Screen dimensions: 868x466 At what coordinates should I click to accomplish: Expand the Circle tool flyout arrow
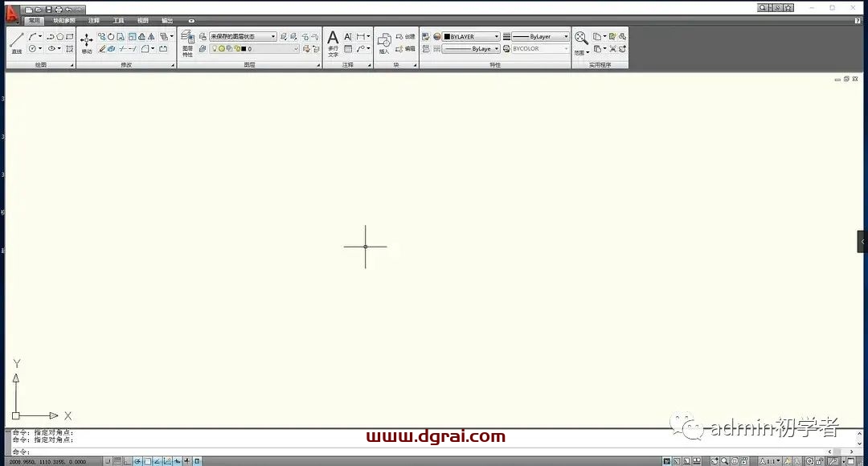tap(40, 49)
